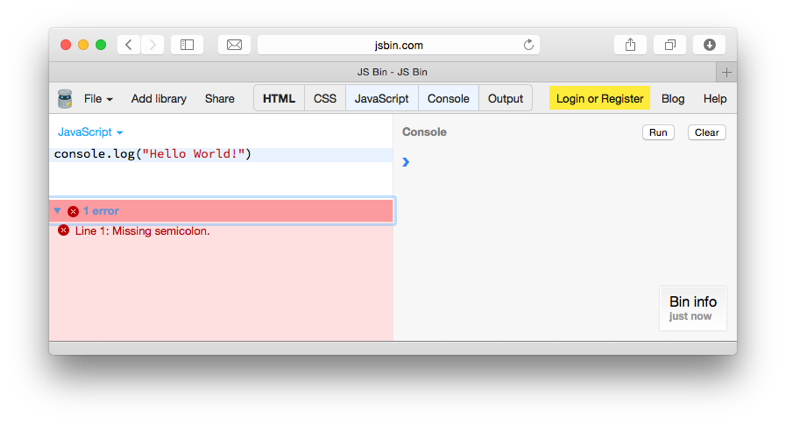Screen dimensions: 786x425
Task: Open the Share menu
Action: (x=220, y=99)
